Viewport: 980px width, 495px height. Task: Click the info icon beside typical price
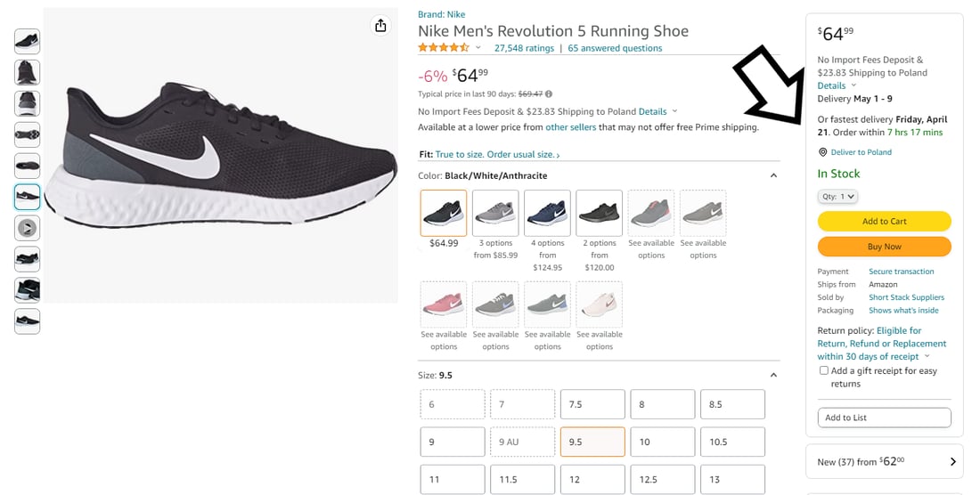tap(549, 94)
